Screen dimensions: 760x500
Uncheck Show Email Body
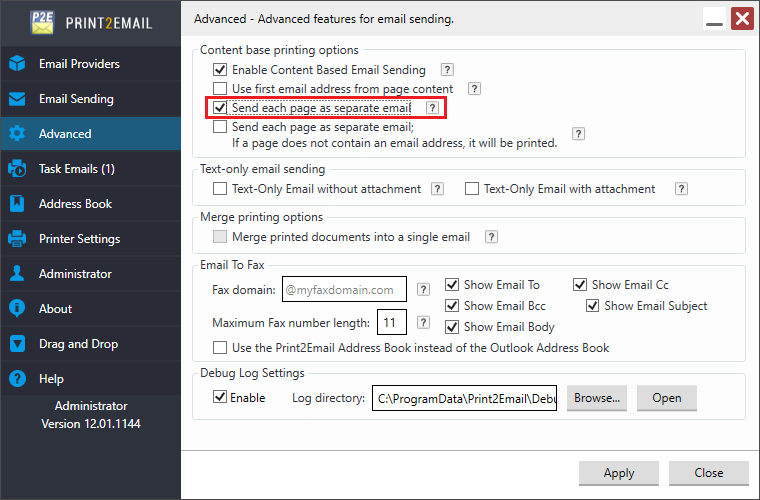coord(452,327)
